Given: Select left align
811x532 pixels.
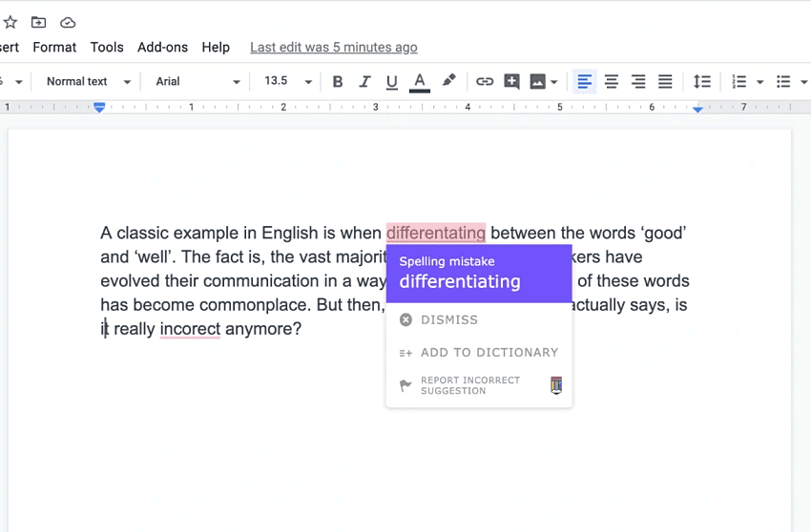Looking at the screenshot, I should click(585, 82).
